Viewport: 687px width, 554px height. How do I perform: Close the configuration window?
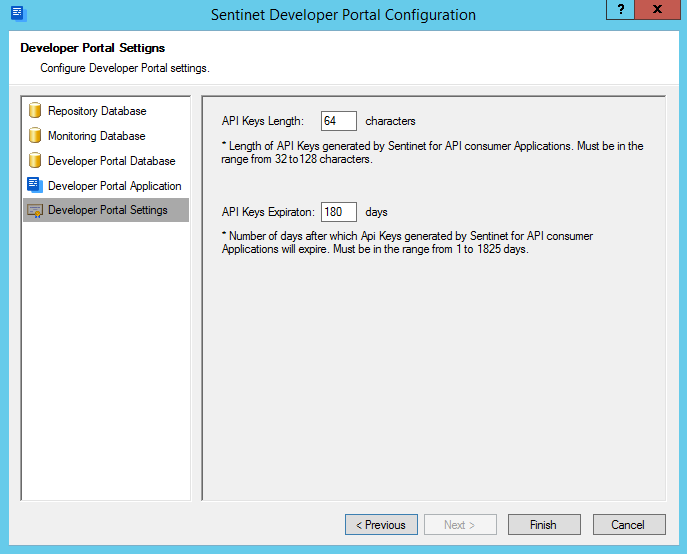point(657,9)
